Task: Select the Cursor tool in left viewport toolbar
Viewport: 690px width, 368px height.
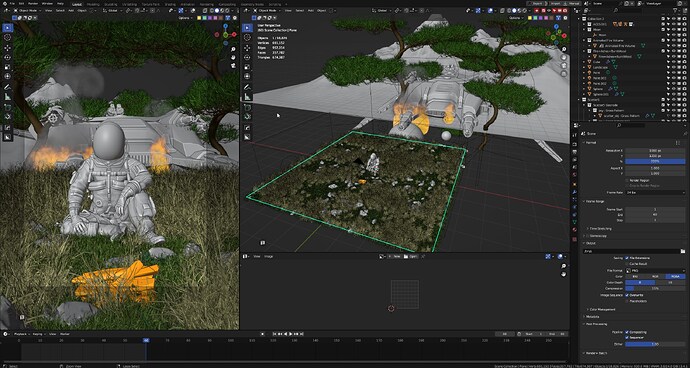Action: [7, 37]
